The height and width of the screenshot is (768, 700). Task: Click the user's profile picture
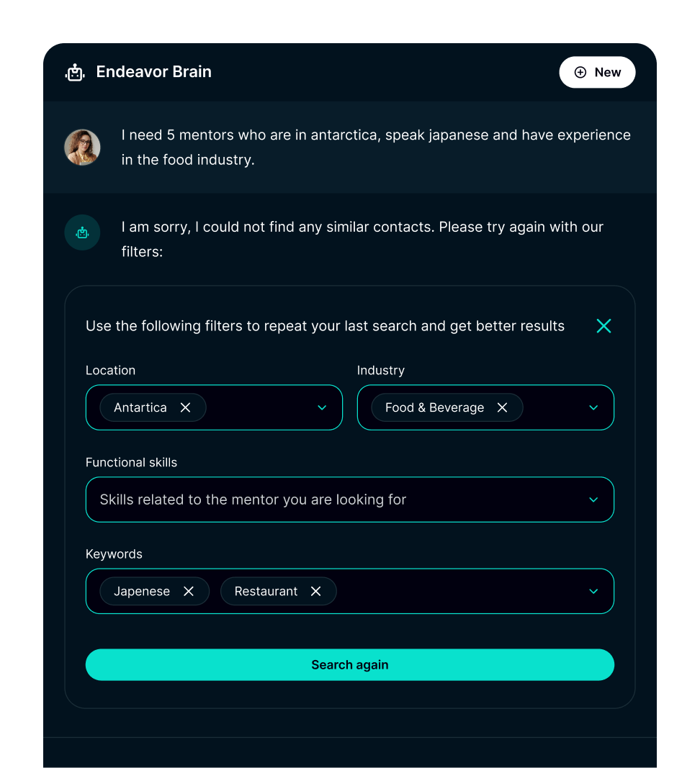tap(82, 147)
